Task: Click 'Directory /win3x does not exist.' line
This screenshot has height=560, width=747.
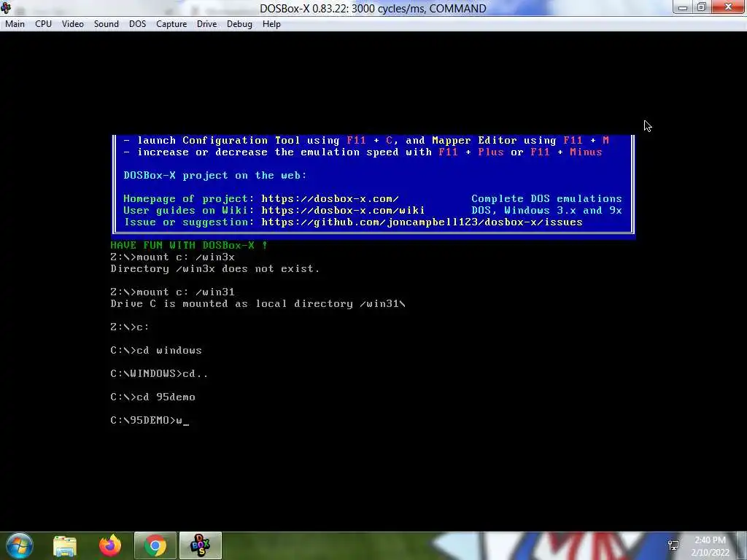Action: coord(215,268)
